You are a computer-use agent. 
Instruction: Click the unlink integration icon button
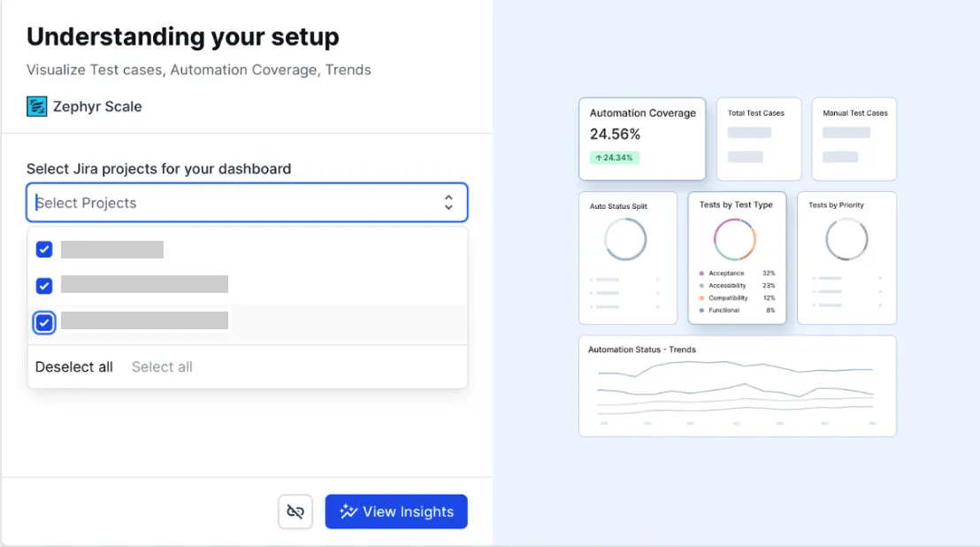pyautogui.click(x=295, y=512)
